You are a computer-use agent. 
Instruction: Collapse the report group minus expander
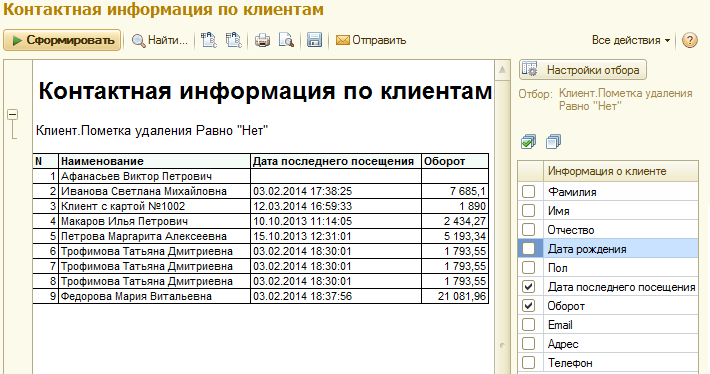[x=13, y=115]
